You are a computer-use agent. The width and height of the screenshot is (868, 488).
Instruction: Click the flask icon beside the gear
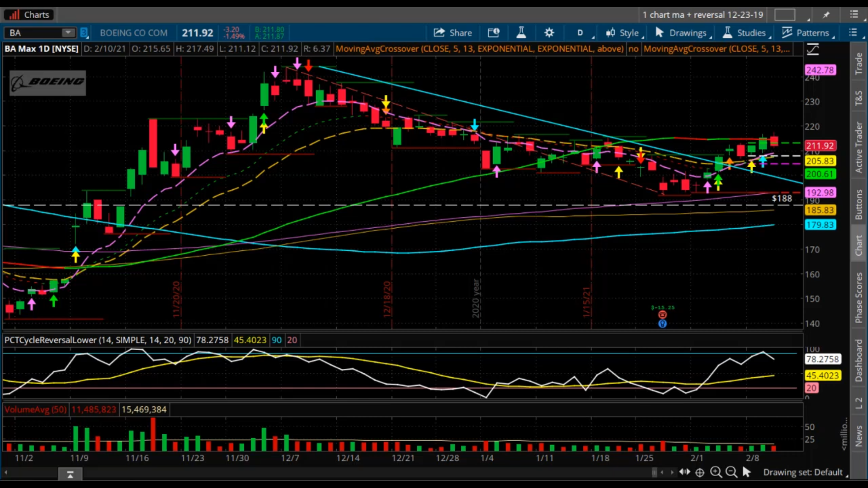pyautogui.click(x=521, y=33)
